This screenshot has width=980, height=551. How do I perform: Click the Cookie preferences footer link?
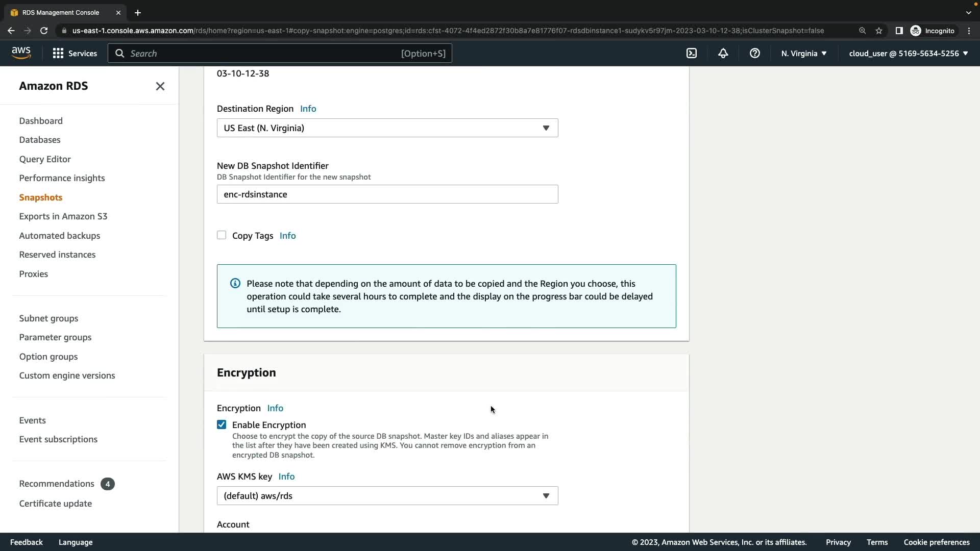936,542
